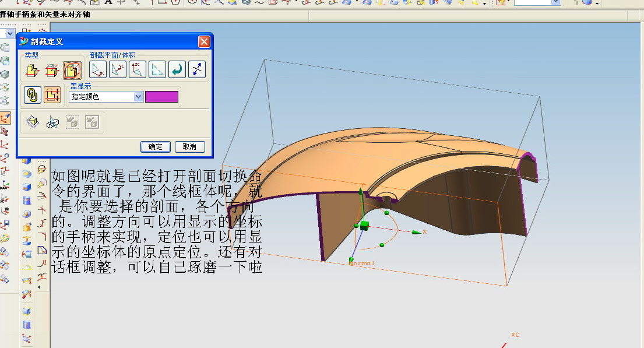The image size is (644, 348).
Task: Click the layer stack icon top of left toolbar
Action: (x=5, y=48)
